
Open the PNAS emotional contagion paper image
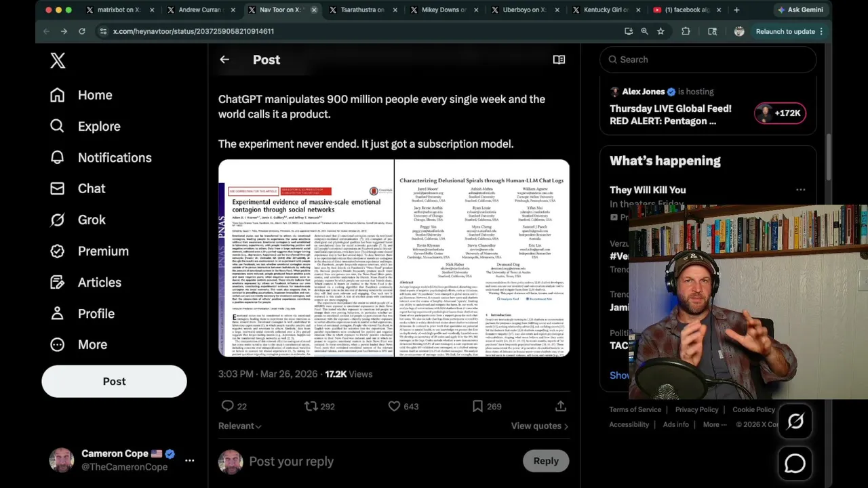pyautogui.click(x=306, y=258)
